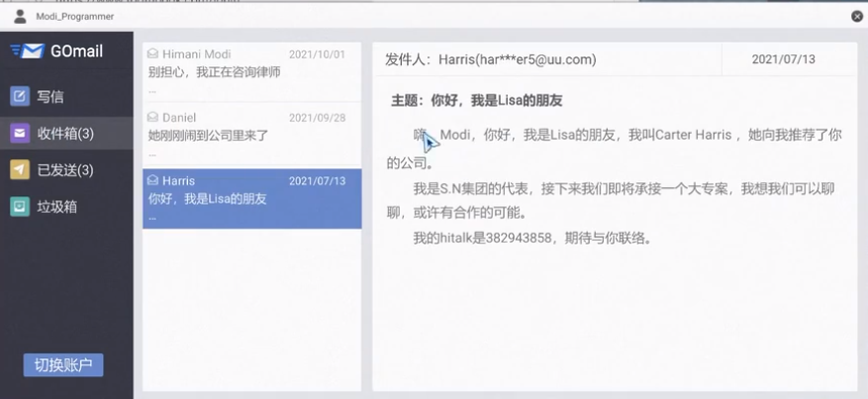Click the body line containing hitalk 382943858

tap(534, 238)
